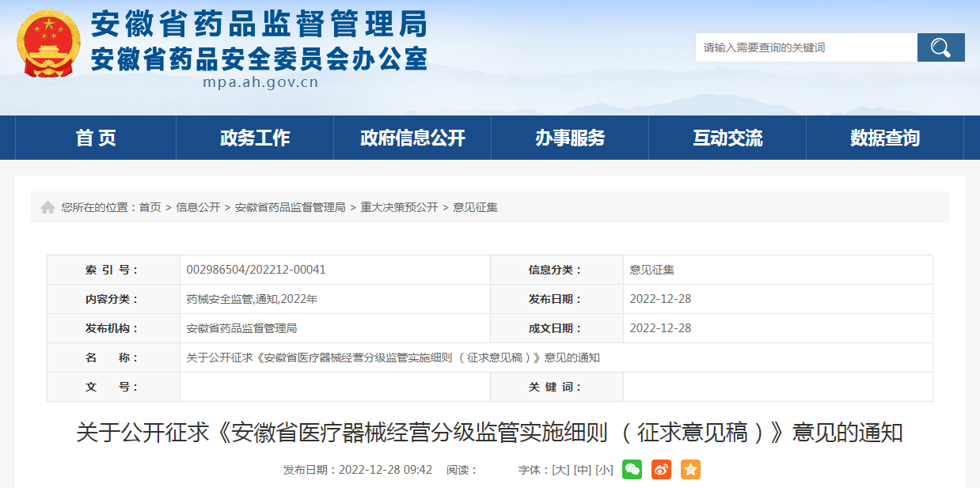Set font size to 大
Viewport: 980px width, 488px height.
(560, 470)
